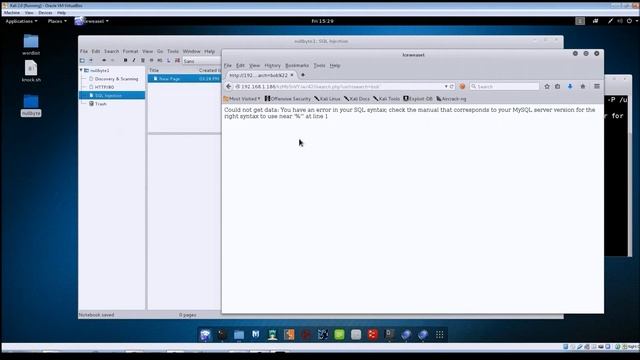Image resolution: width=640 pixels, height=360 pixels.
Task: Open the green chat icon in dock
Action: pyautogui.click(x=339, y=335)
